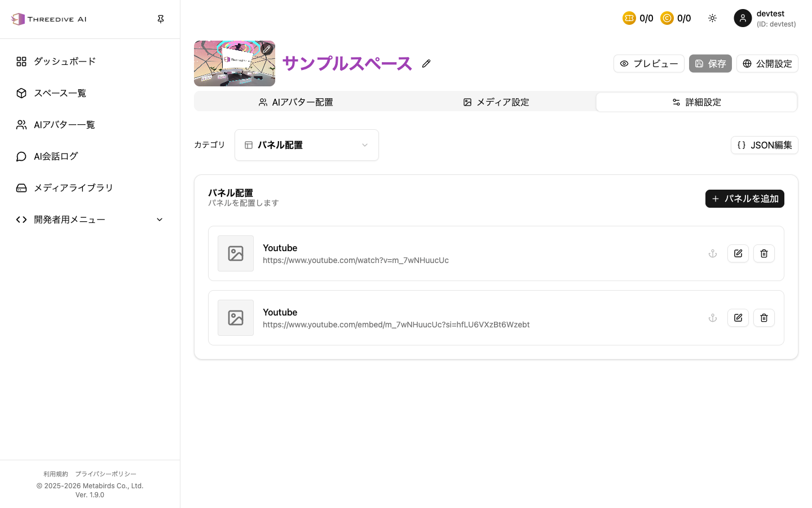Screen dimensions: 812x508
Task: Open the カテゴリ dropdown showing パネル配置
Action: tap(307, 145)
